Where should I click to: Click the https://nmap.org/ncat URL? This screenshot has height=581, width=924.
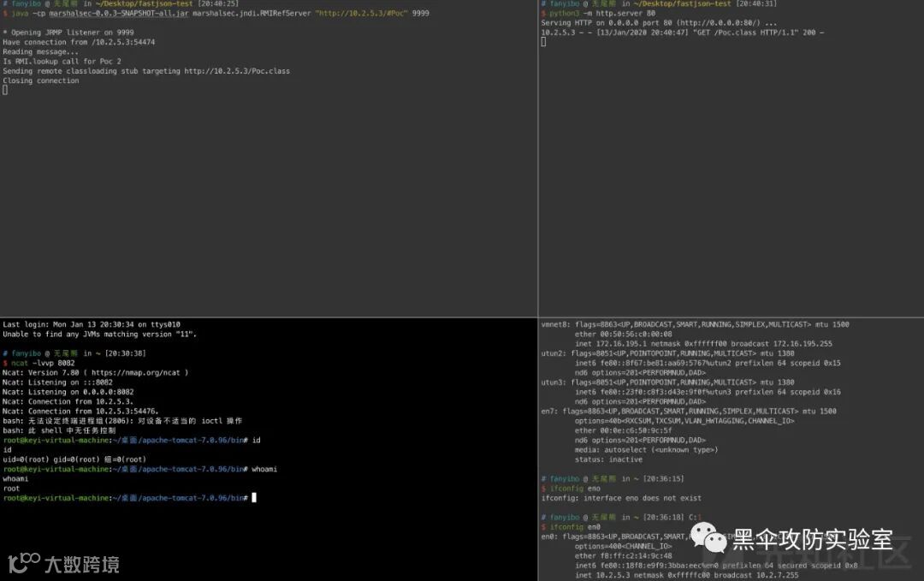135,373
